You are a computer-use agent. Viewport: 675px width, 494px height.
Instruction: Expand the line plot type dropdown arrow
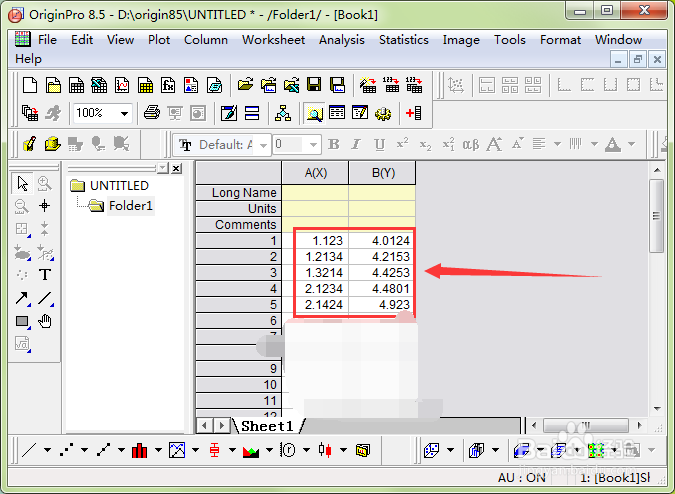click(x=47, y=450)
